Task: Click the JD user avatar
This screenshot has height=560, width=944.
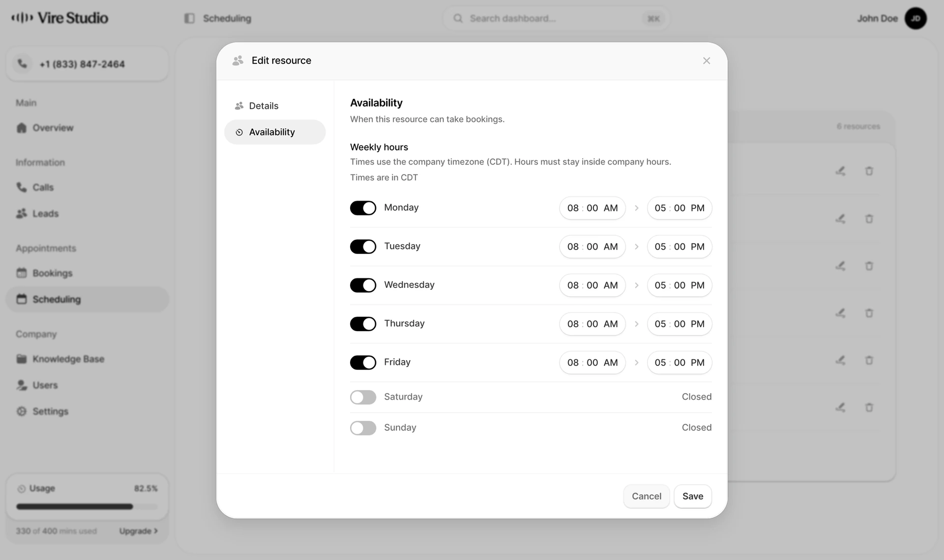Action: click(x=915, y=18)
